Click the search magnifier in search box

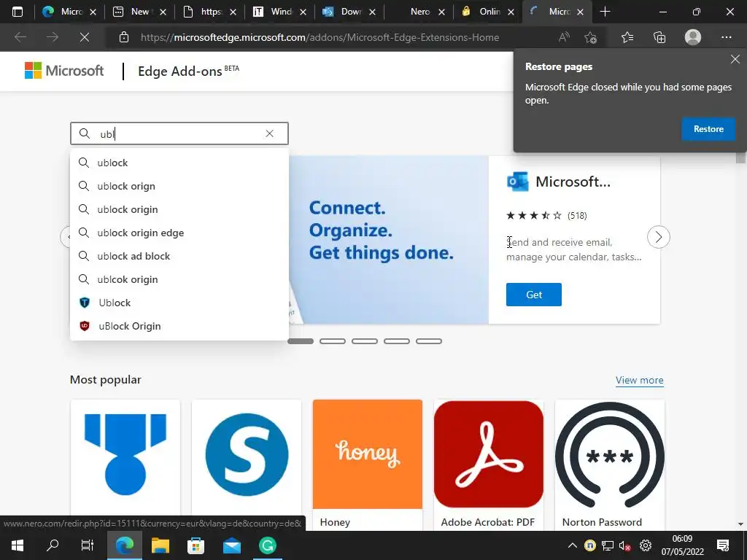[85, 134]
